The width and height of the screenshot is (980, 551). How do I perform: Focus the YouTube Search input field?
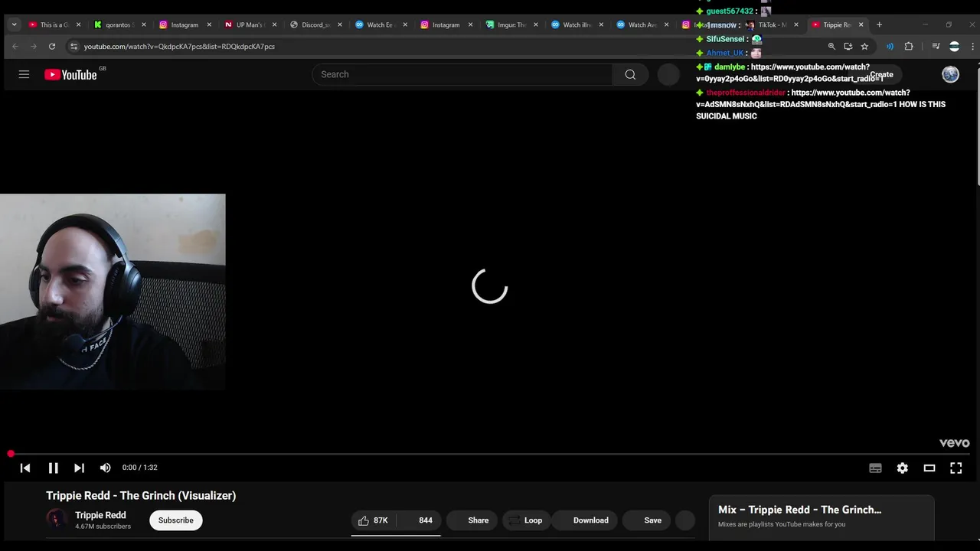tap(462, 74)
